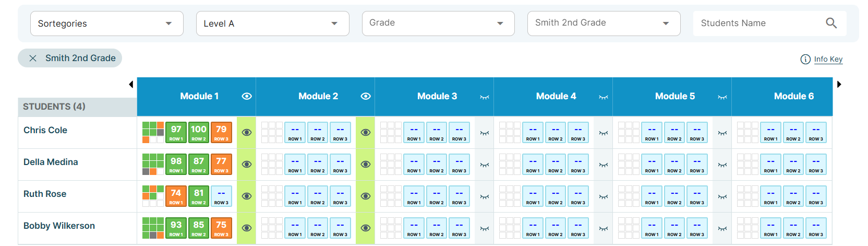Click Bobby Wilkerson Module 1 color grid
The width and height of the screenshot is (868, 246).
pyautogui.click(x=153, y=228)
